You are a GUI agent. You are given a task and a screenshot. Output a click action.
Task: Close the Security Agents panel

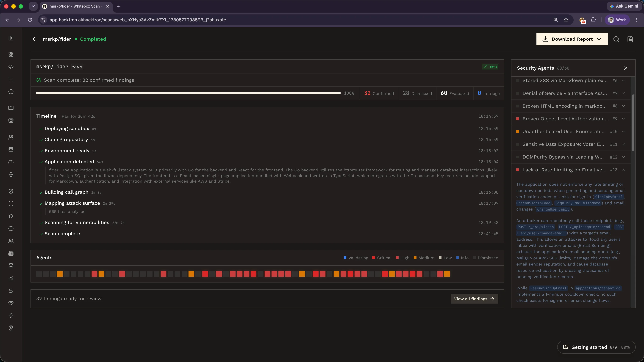[x=625, y=68]
